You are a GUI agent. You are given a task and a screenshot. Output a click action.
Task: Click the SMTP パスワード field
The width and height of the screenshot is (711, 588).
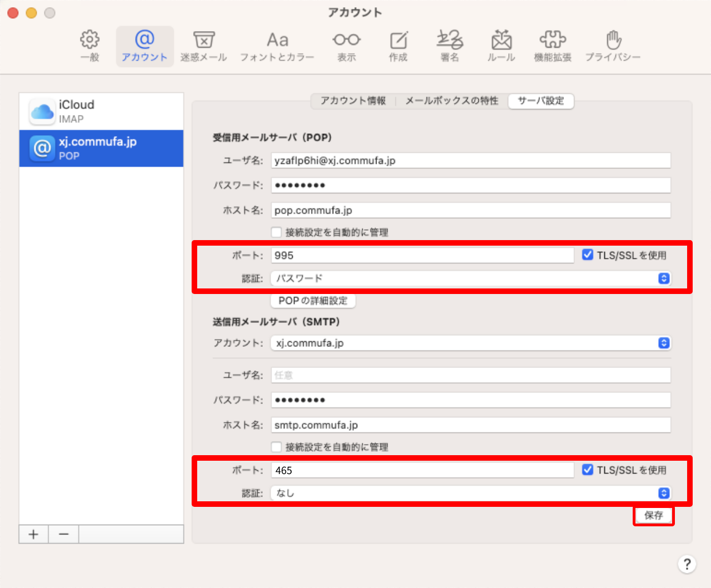[x=470, y=400]
